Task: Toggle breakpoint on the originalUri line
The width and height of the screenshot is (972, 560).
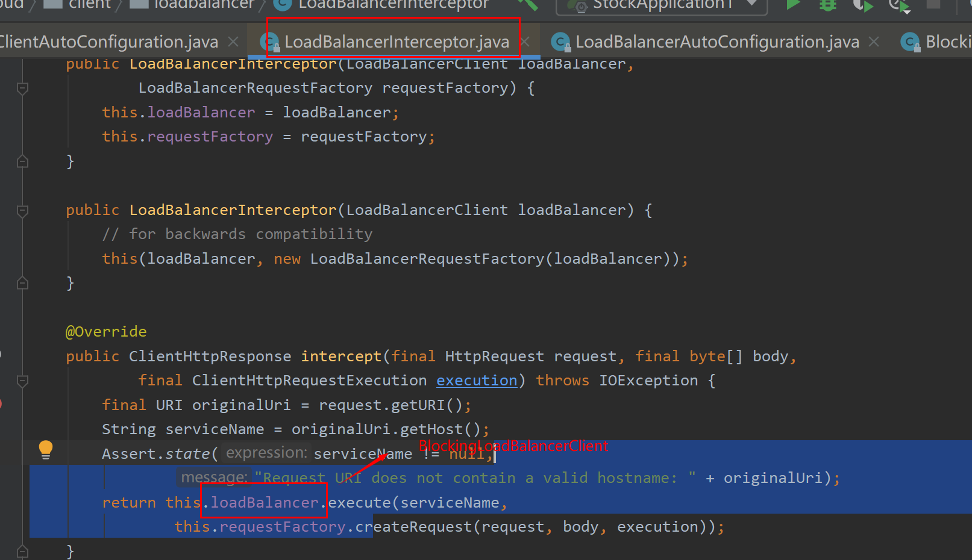Action: (x=5, y=405)
